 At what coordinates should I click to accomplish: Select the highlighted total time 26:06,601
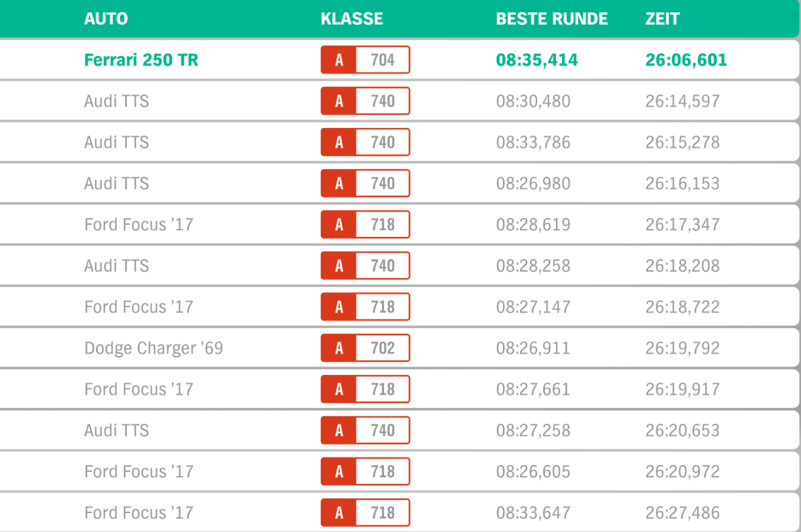point(686,60)
